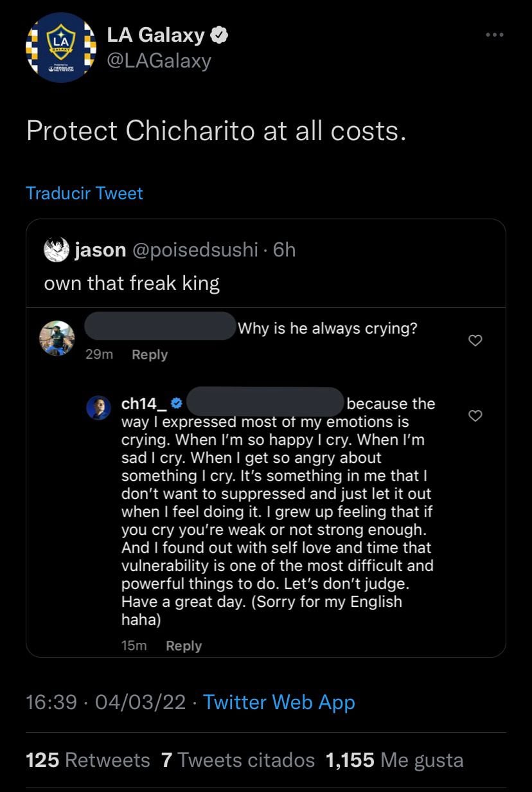Reply to the 15m ch14_ comment
Viewport: 532px width, 792px height.
tap(183, 646)
